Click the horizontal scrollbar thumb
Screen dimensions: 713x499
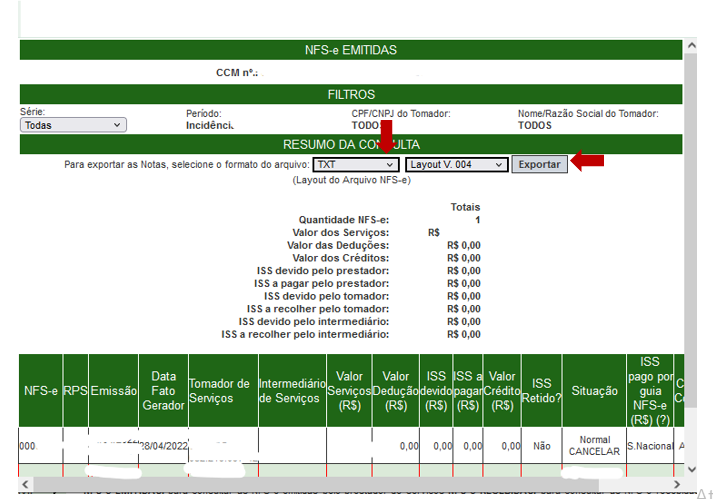[316, 484]
